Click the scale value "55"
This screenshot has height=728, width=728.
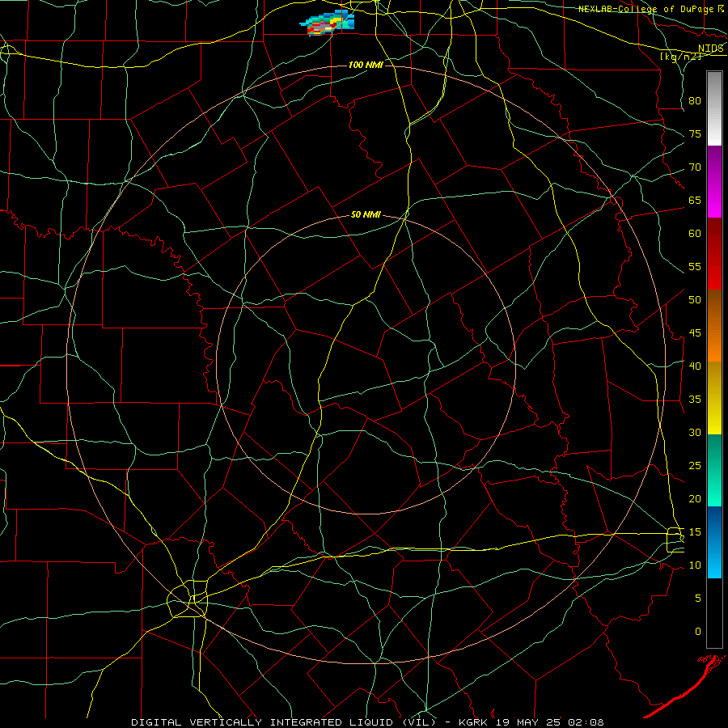click(x=695, y=266)
